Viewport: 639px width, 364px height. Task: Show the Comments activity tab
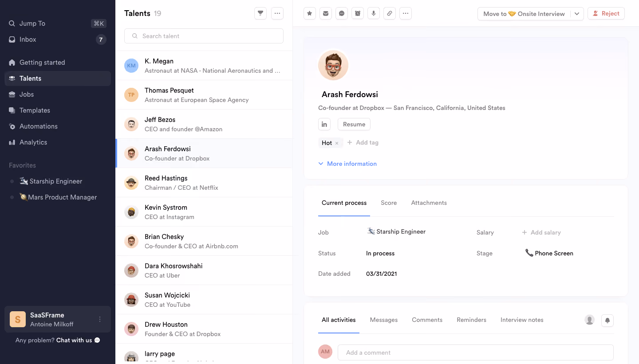pos(427,320)
